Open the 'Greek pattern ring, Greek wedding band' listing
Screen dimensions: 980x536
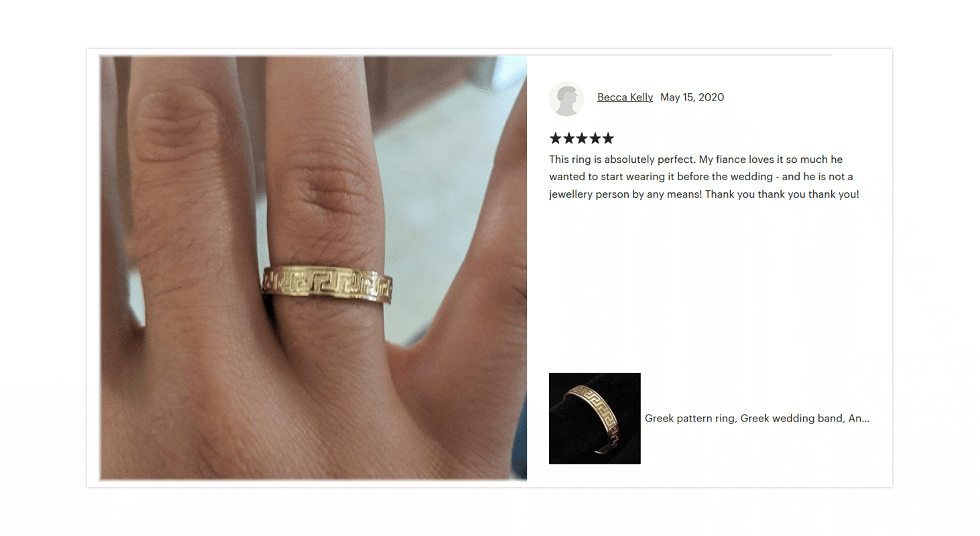tap(757, 418)
